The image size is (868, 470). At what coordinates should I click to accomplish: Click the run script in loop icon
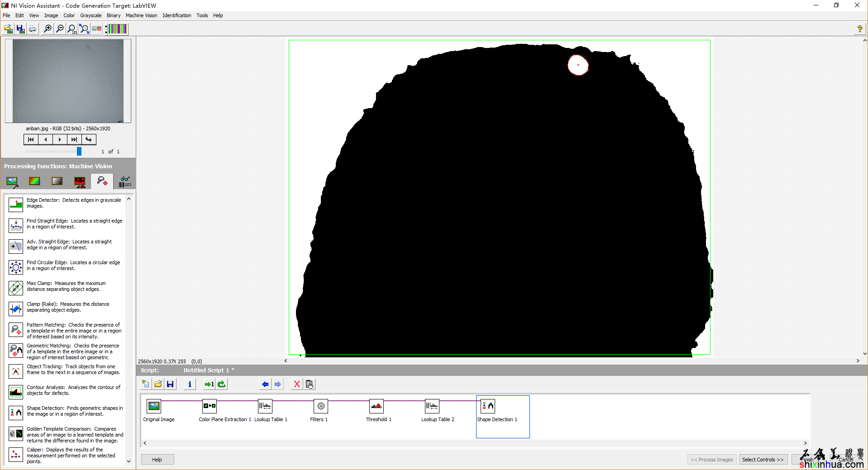coord(222,384)
